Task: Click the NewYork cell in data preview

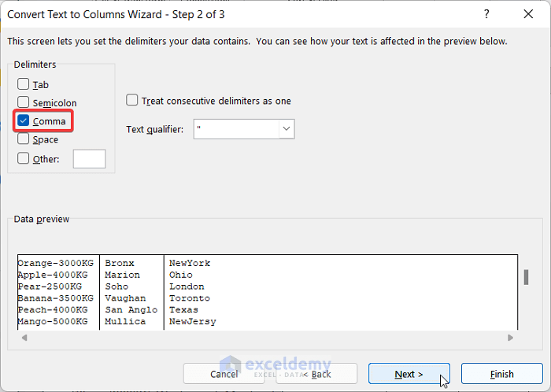Action: (x=190, y=263)
